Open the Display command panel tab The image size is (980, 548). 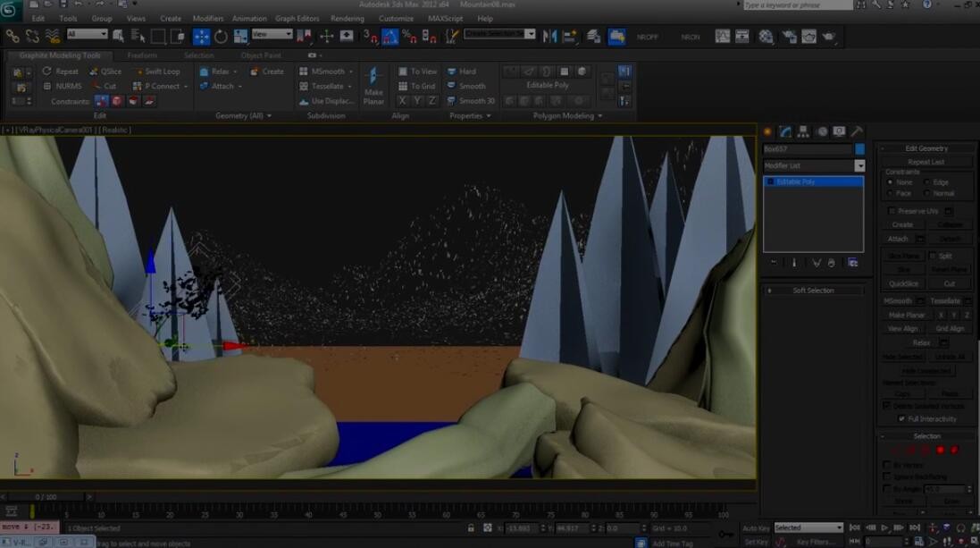[x=839, y=131]
